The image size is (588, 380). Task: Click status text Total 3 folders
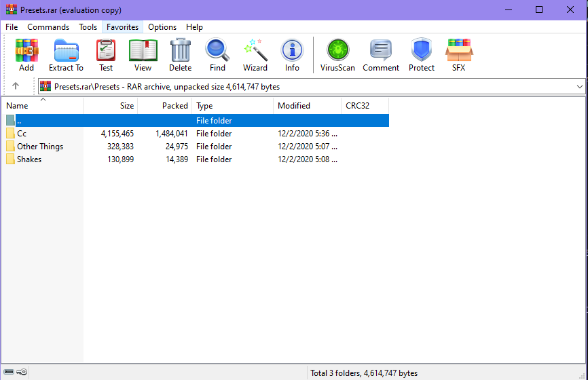[364, 373]
